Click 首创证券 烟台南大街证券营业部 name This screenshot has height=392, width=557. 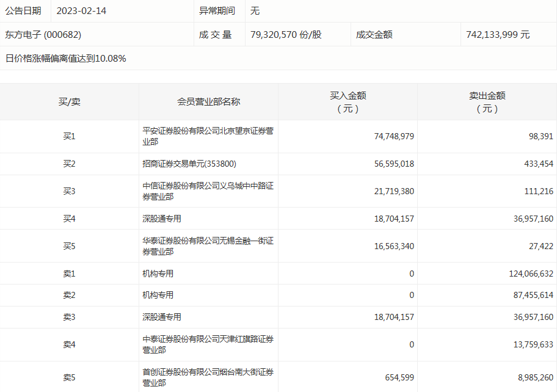click(x=208, y=377)
